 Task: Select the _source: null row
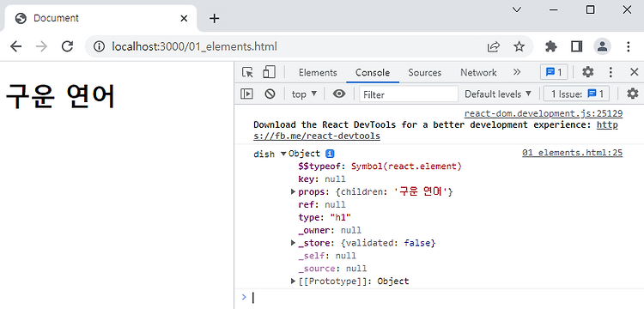tap(332, 269)
